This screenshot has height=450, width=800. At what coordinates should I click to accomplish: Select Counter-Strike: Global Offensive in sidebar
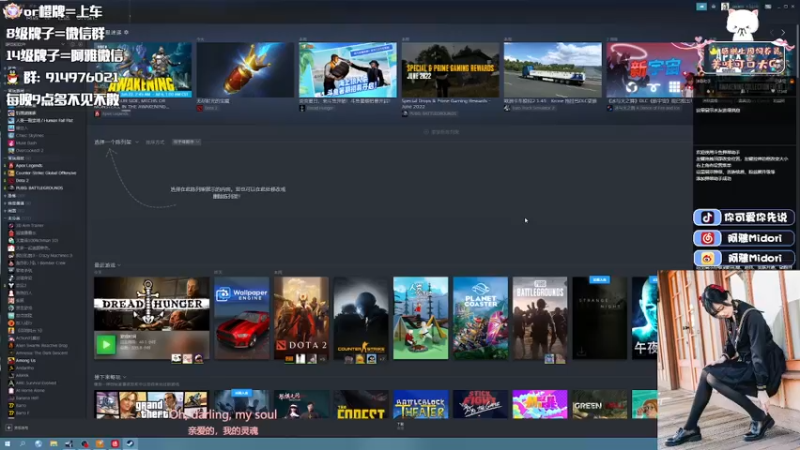tap(45, 173)
